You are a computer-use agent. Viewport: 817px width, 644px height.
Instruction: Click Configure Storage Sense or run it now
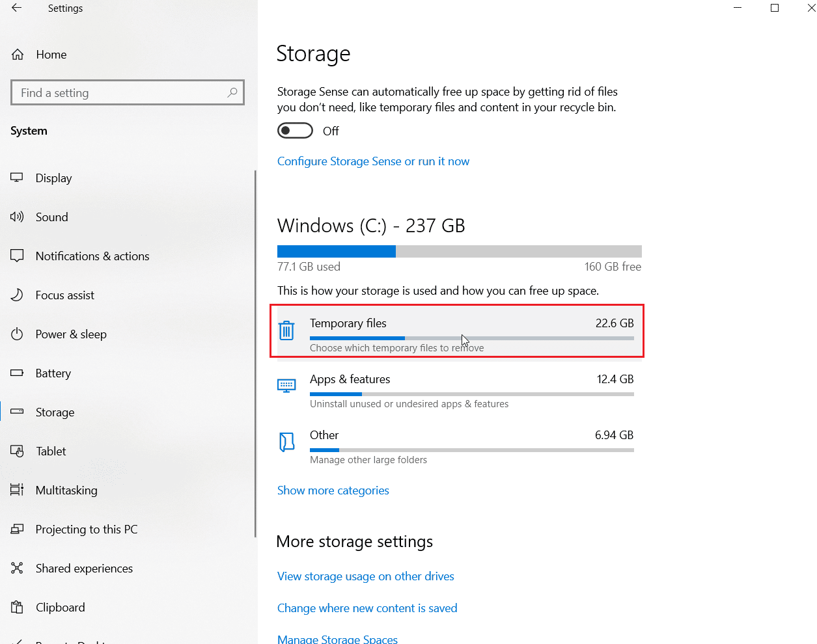pos(373,161)
